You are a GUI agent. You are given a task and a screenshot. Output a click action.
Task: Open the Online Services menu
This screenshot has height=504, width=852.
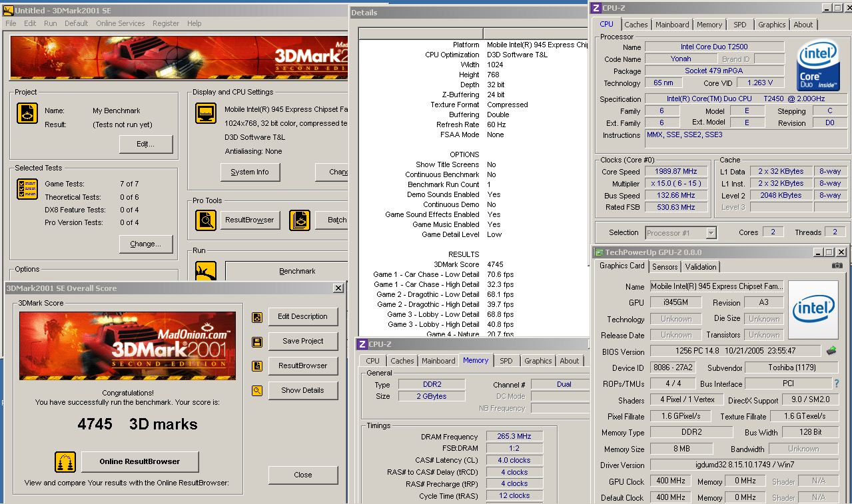(x=120, y=23)
